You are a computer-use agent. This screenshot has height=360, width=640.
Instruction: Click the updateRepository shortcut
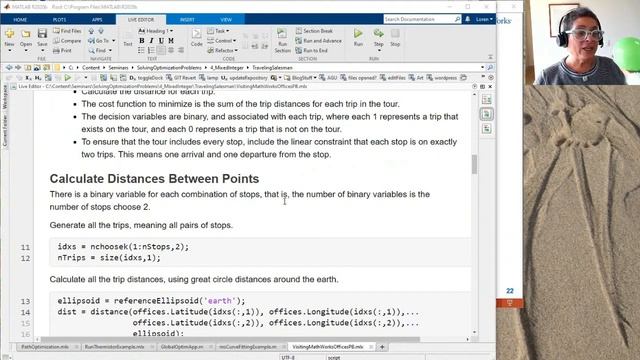pos(244,78)
